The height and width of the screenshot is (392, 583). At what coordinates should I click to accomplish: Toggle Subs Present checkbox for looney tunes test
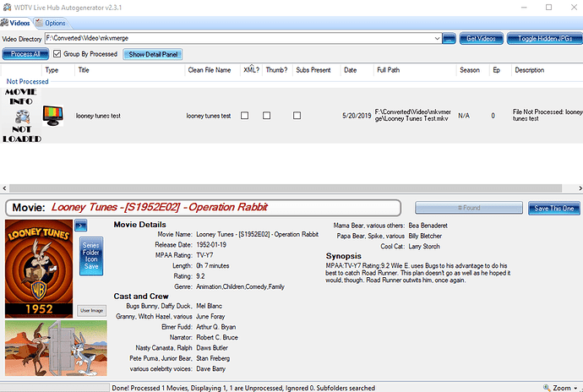pos(297,116)
